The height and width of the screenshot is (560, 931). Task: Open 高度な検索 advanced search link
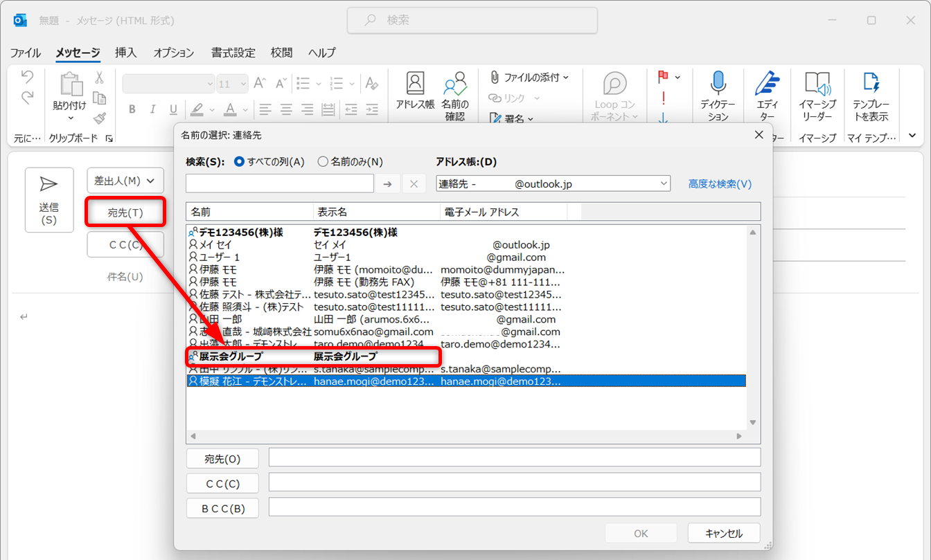[x=719, y=184]
